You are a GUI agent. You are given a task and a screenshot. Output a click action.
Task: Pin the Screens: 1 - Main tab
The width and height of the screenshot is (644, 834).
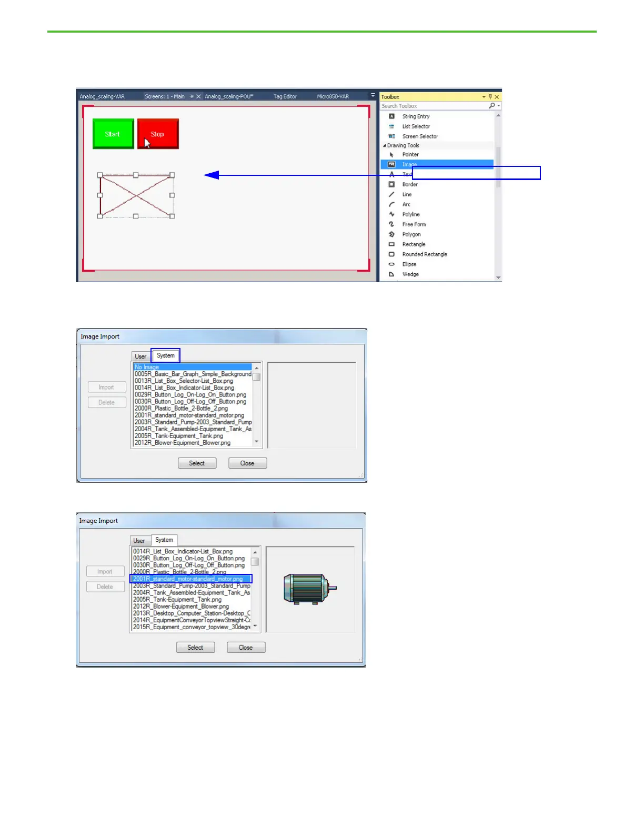pos(192,96)
